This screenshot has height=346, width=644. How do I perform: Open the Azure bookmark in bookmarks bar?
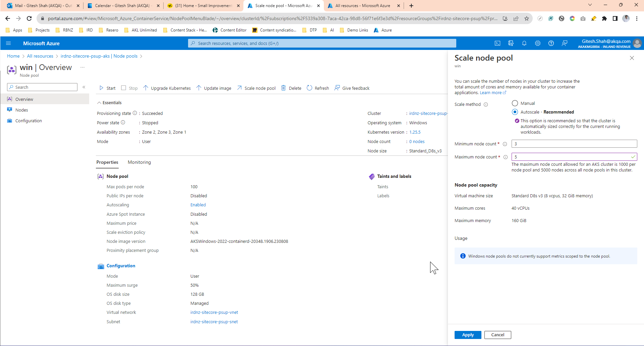383,30
